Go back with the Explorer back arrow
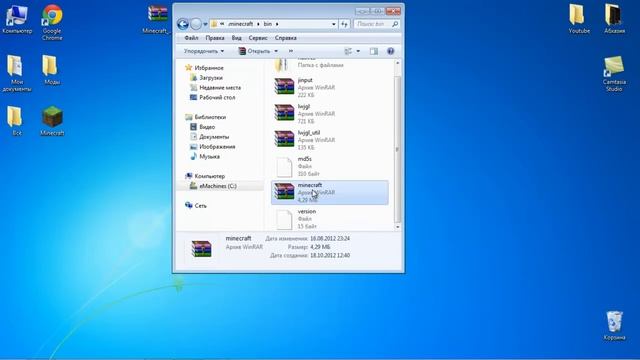Image resolution: width=640 pixels, height=360 pixels. (x=182, y=24)
